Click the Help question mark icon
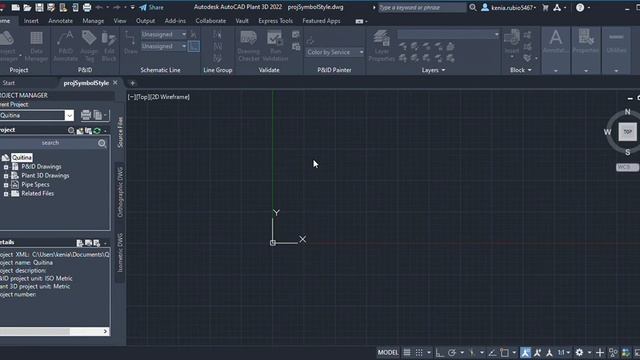The width and height of the screenshot is (640, 360). (580, 7)
